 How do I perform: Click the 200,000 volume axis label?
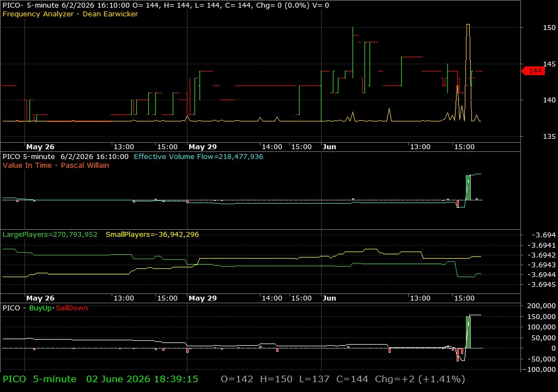(x=541, y=305)
